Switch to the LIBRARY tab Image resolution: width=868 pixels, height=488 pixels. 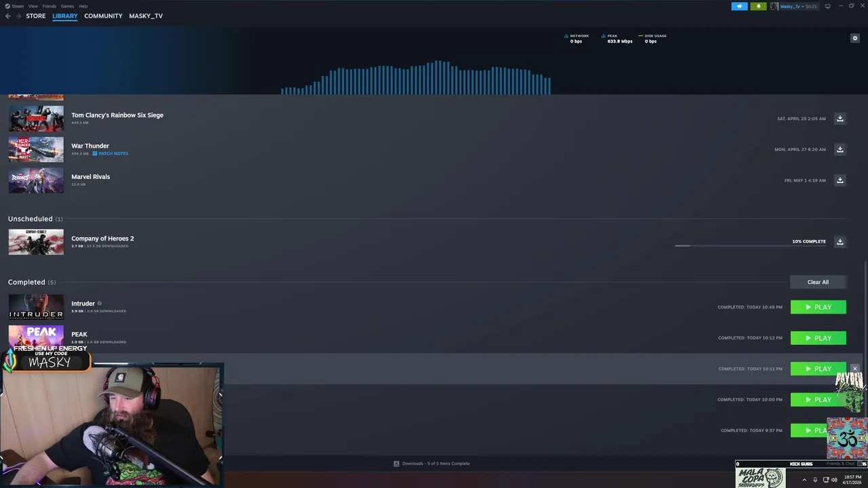pos(65,16)
